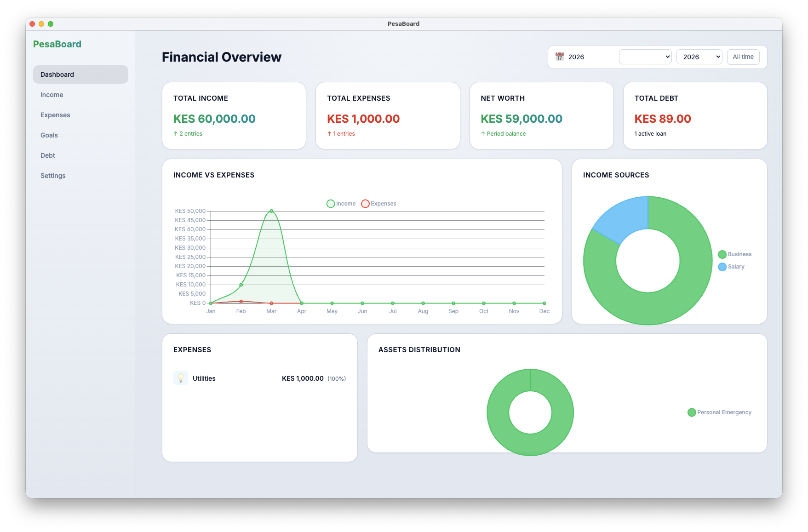This screenshot has width=808, height=532.
Task: Click the All time button
Action: point(743,57)
